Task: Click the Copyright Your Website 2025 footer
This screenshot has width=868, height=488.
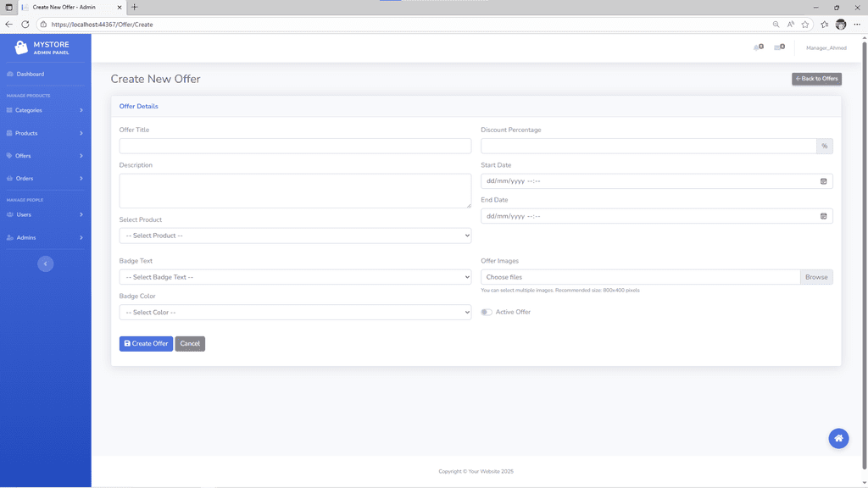Action: coord(476,471)
